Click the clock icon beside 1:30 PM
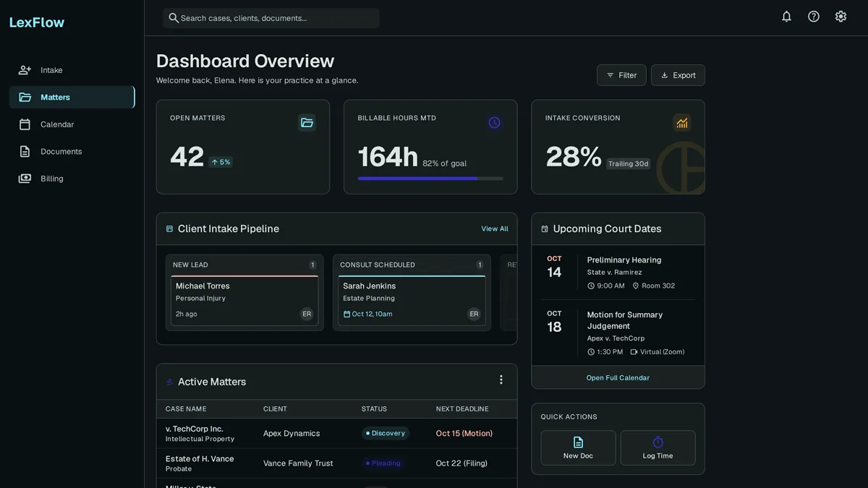 click(591, 352)
